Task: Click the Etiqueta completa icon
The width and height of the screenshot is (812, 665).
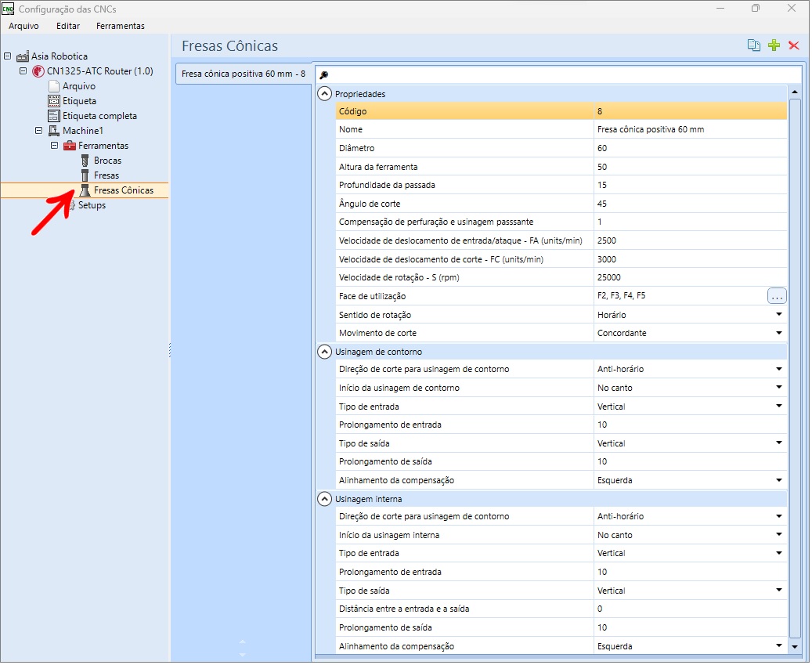Action: [x=54, y=117]
